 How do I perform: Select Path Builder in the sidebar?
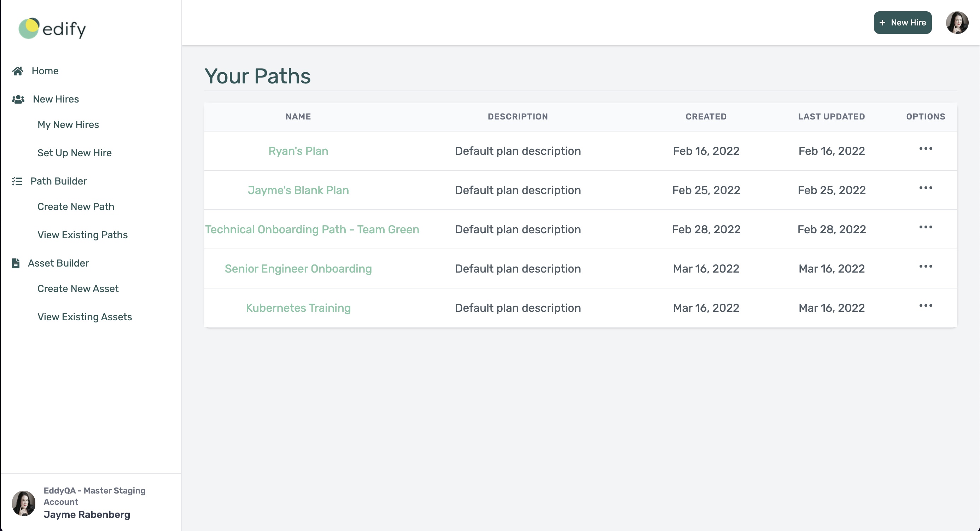click(58, 181)
